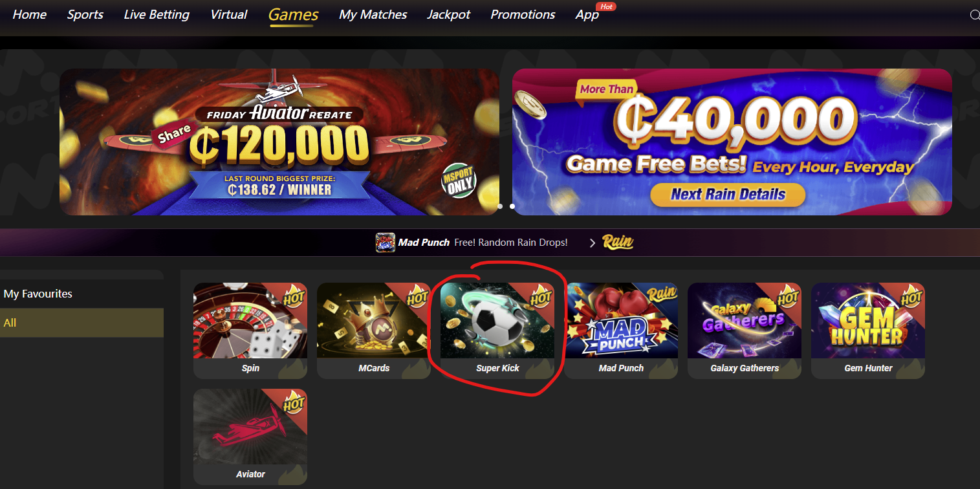
Task: Launch the Gem Hunter game
Action: pyautogui.click(x=868, y=331)
